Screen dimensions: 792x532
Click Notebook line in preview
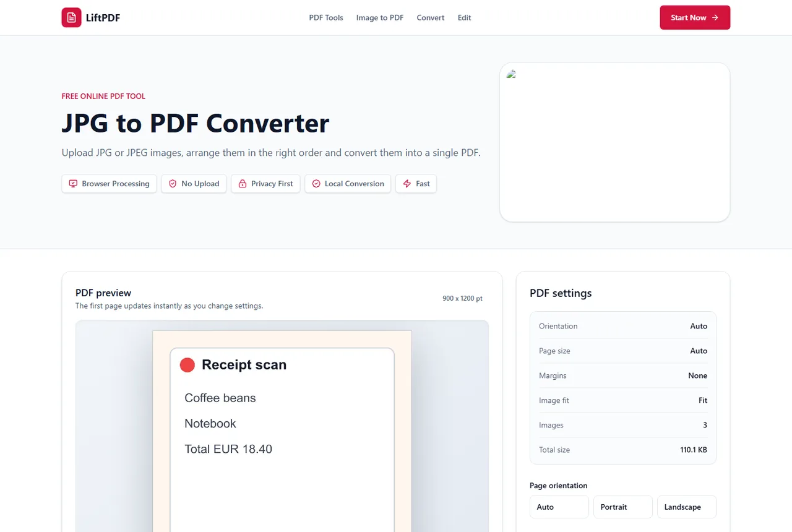coord(210,423)
